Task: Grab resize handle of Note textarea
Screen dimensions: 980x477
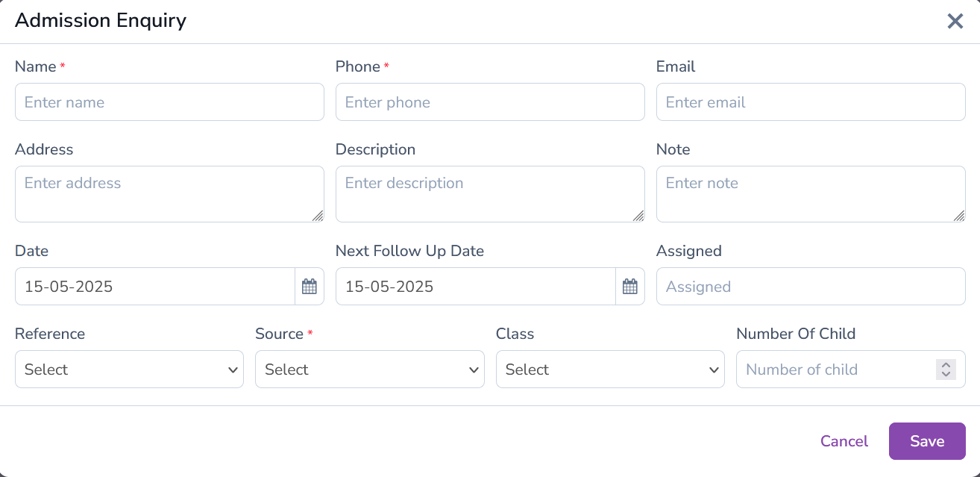Action: pyautogui.click(x=959, y=216)
